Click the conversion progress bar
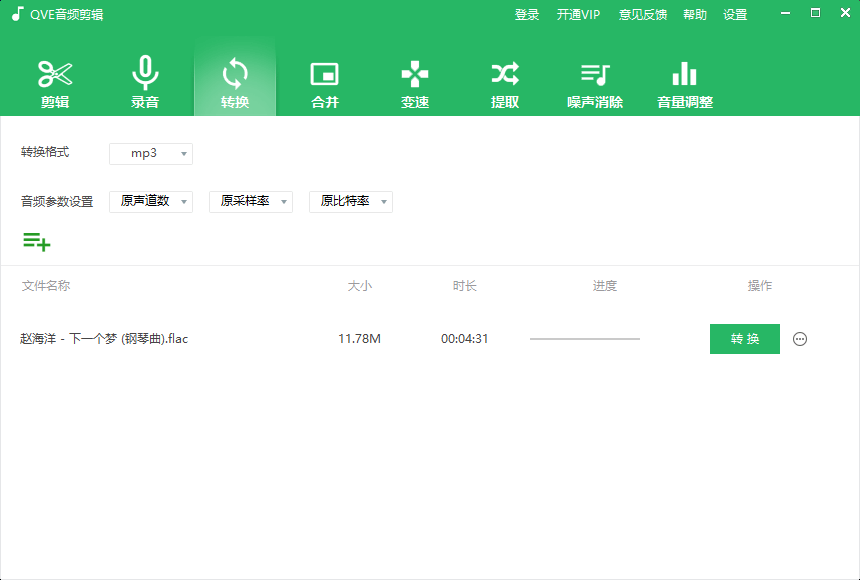 584,339
